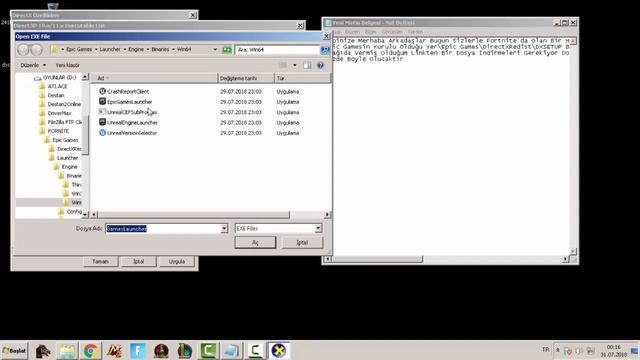The image size is (640, 360).
Task: Click the TR language indicator in tray
Action: (x=545, y=350)
